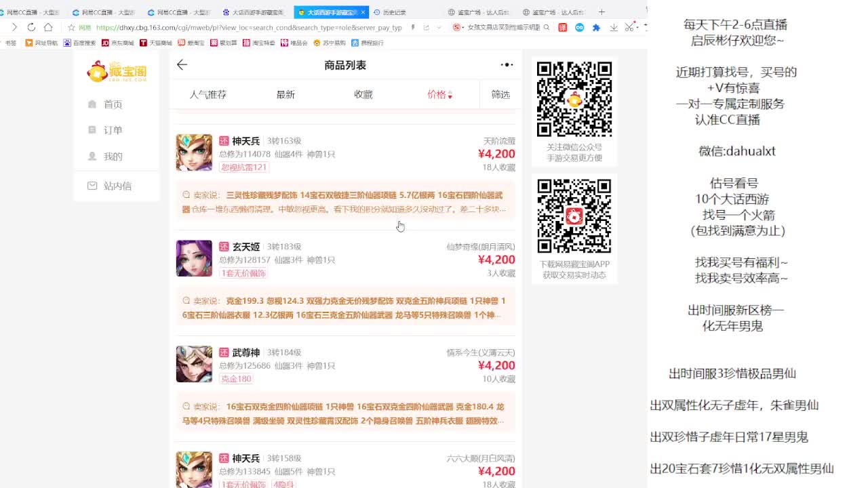Open the 筛选 filter panel

click(x=500, y=95)
